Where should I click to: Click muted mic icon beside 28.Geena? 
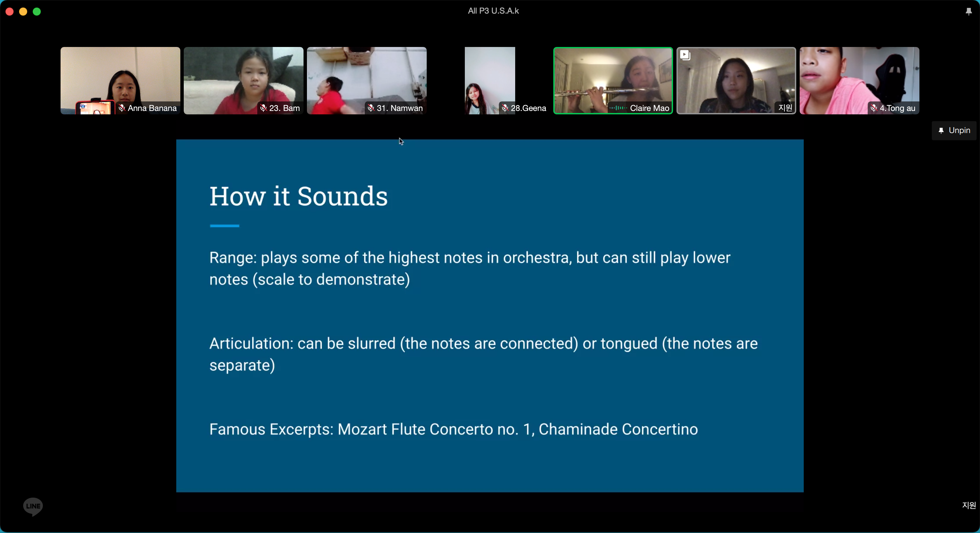coord(505,108)
